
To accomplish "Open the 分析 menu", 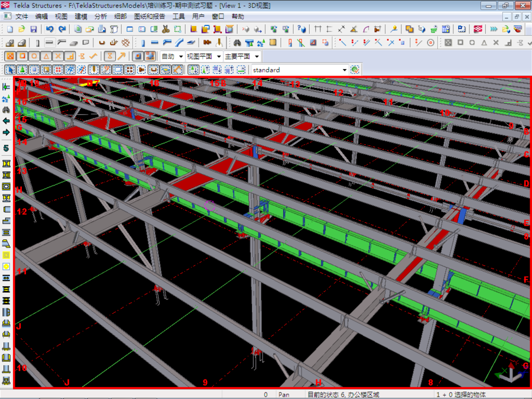I will click(x=100, y=17).
